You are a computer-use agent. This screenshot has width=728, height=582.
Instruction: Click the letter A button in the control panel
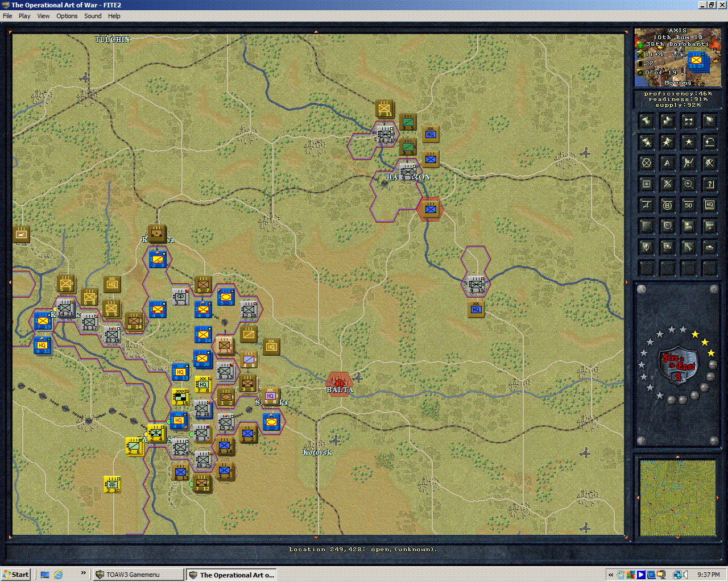click(667, 163)
